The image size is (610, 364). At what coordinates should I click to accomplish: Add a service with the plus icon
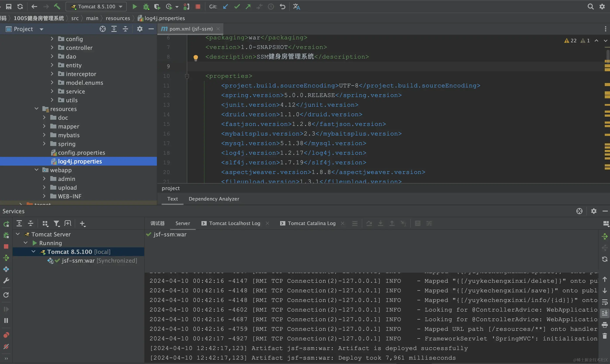click(83, 224)
